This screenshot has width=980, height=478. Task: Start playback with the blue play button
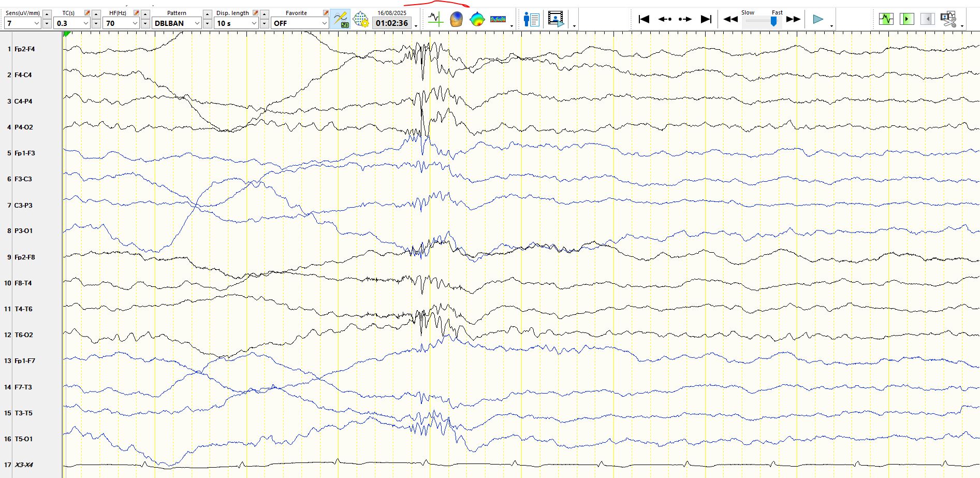[x=818, y=19]
